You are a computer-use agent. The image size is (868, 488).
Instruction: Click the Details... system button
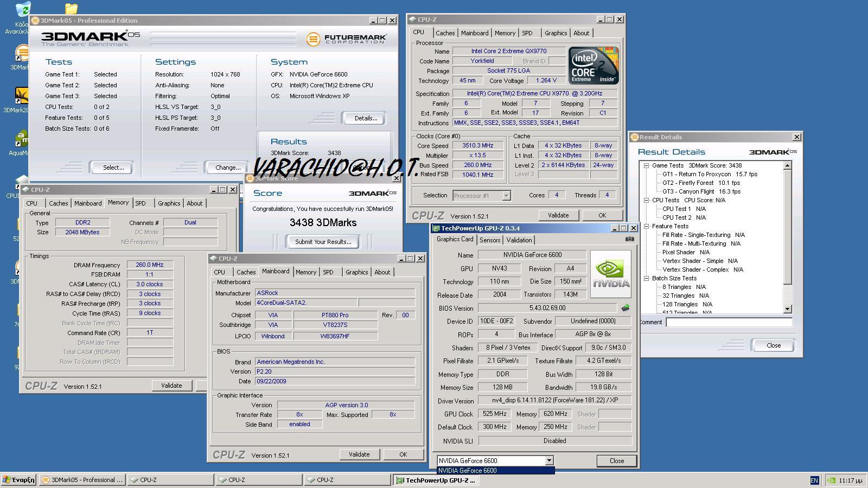366,118
